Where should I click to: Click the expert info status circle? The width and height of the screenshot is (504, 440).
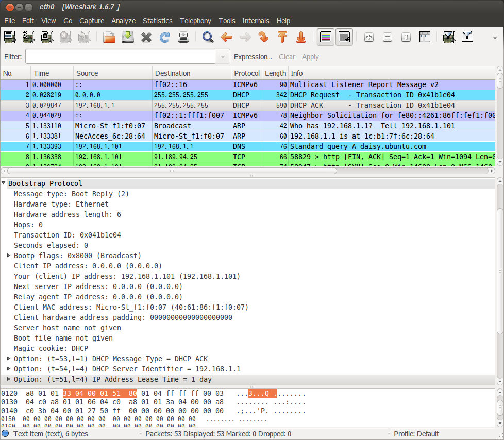coord(5,434)
